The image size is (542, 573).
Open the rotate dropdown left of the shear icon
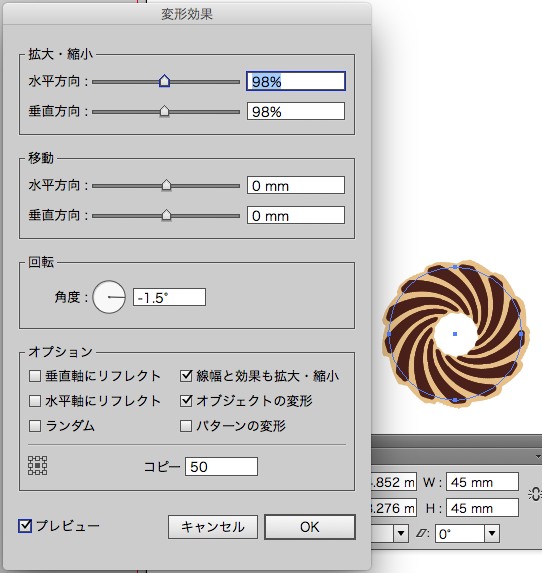point(401,534)
